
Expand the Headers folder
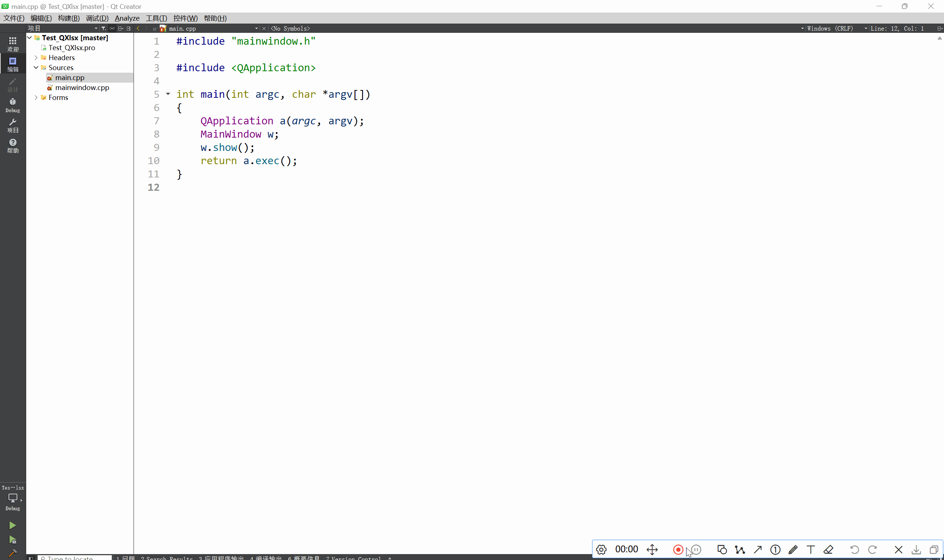point(36,58)
